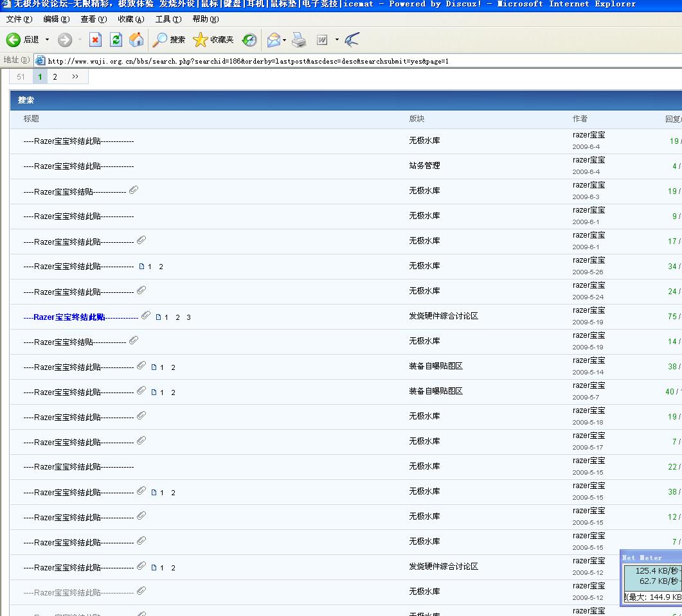
Task: Go to homepage using the Home icon
Action: (x=136, y=40)
